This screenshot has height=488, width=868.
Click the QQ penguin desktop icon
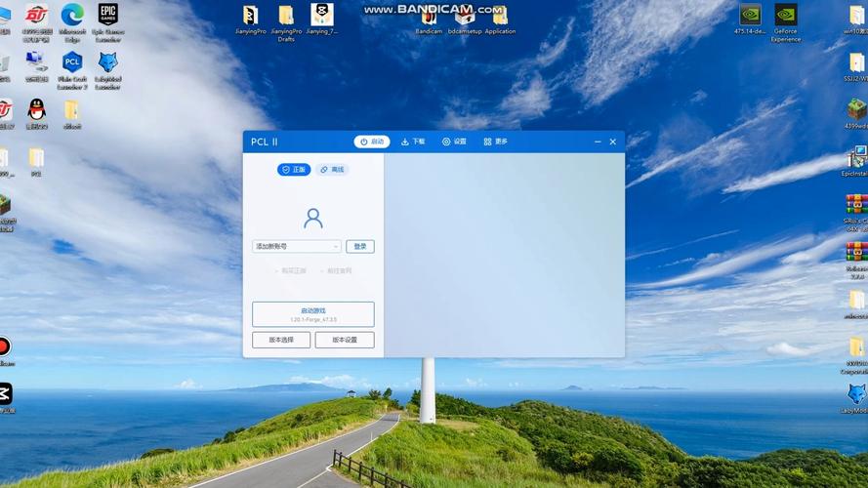(36, 108)
